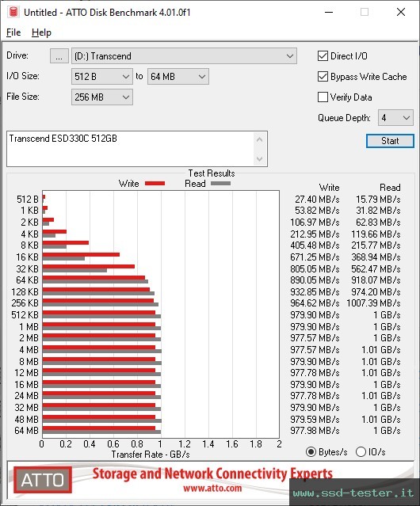The height and width of the screenshot is (506, 420).
Task: Click the 805.05 MB/s write value
Action: coord(315,268)
